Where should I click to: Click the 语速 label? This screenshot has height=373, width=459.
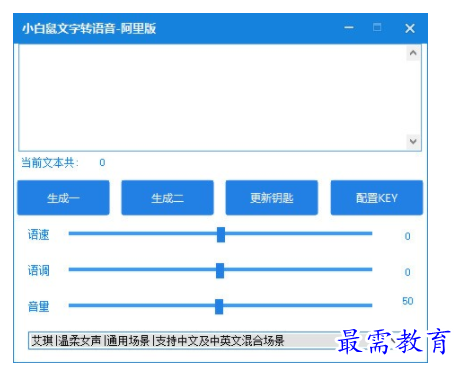(39, 235)
